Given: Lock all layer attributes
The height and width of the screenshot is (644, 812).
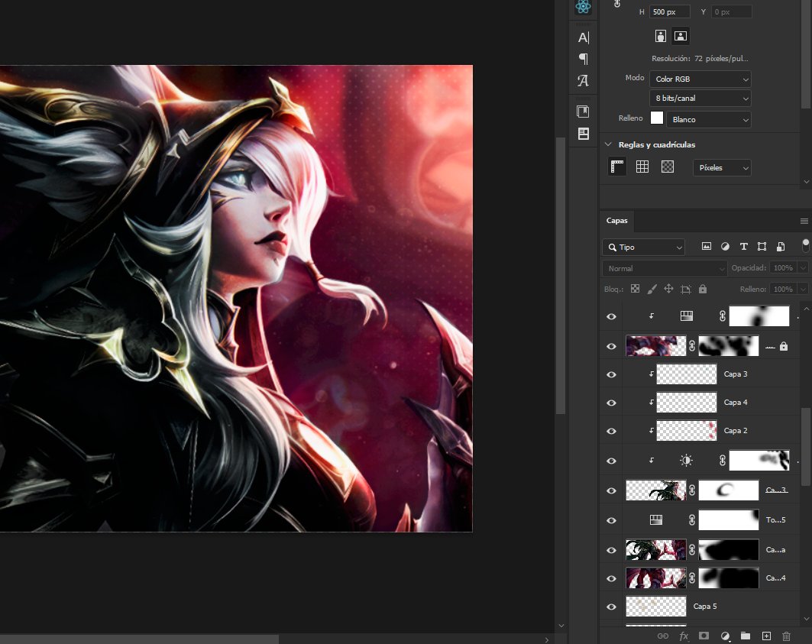Looking at the screenshot, I should [x=703, y=289].
